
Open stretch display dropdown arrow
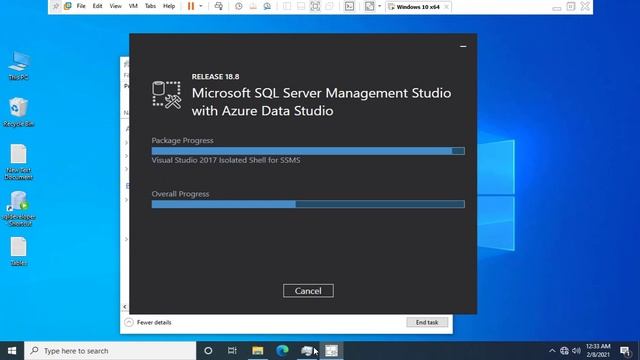[379, 6]
